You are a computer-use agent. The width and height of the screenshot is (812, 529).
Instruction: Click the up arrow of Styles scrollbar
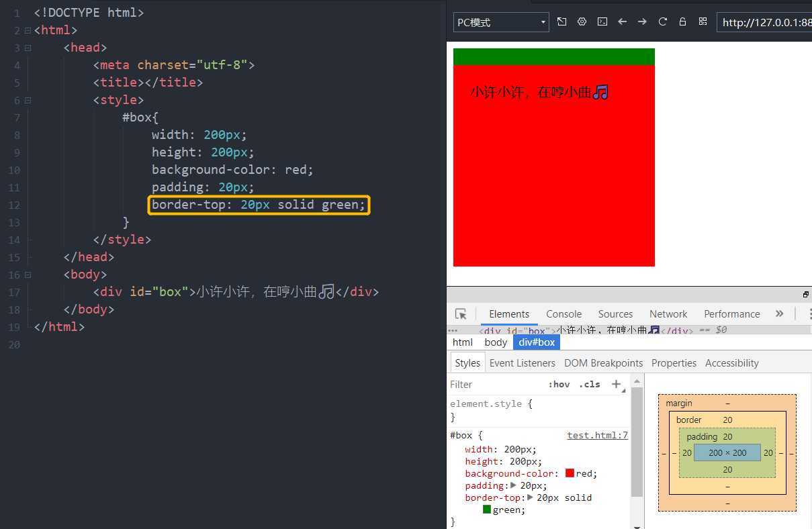637,381
